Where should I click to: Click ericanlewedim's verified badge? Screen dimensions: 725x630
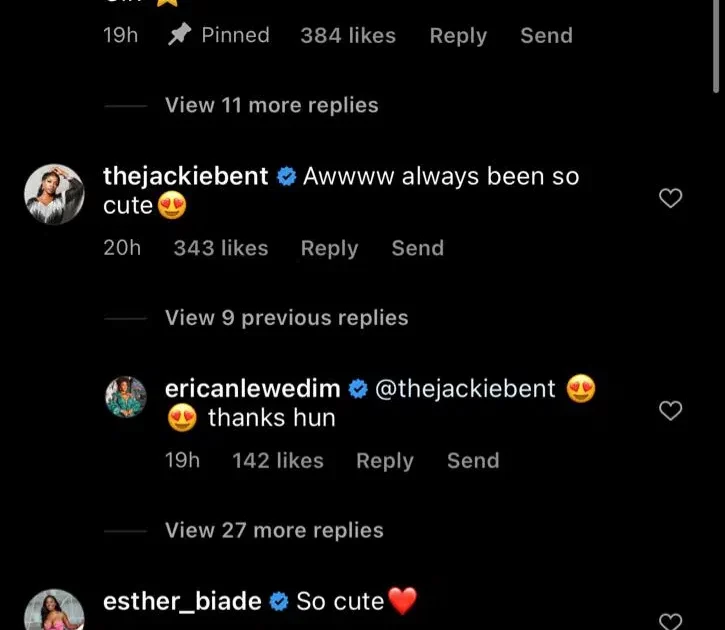[x=358, y=389]
